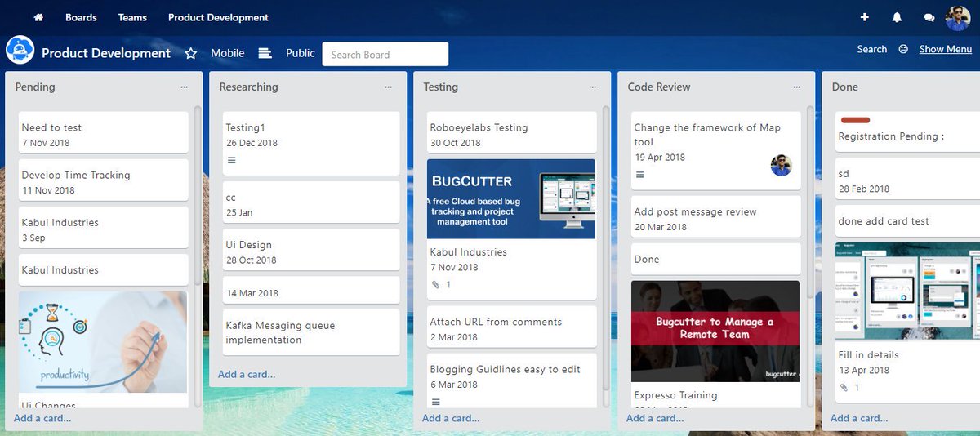Viewport: 980px width, 436px height.
Task: Open done add card test card
Action: click(x=907, y=221)
